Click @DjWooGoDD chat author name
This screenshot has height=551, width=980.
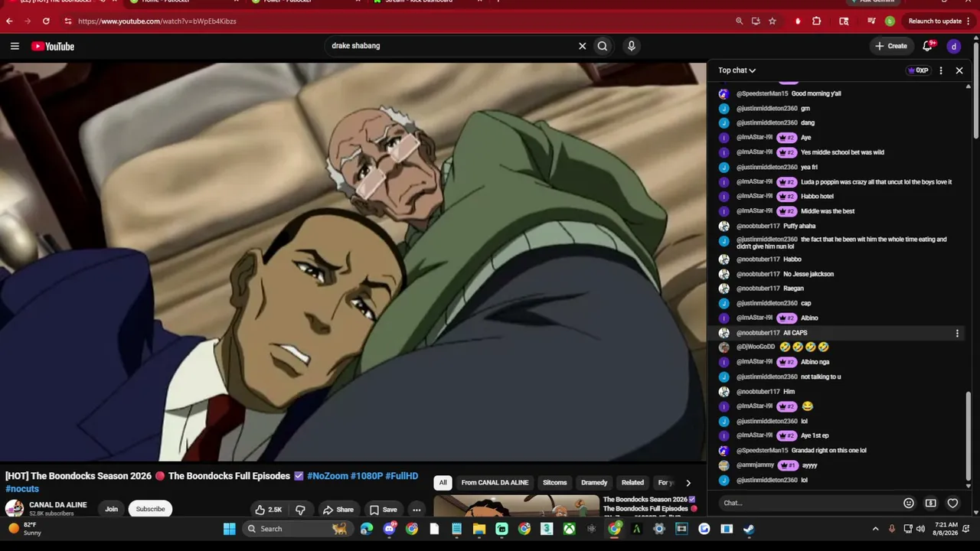pos(756,347)
